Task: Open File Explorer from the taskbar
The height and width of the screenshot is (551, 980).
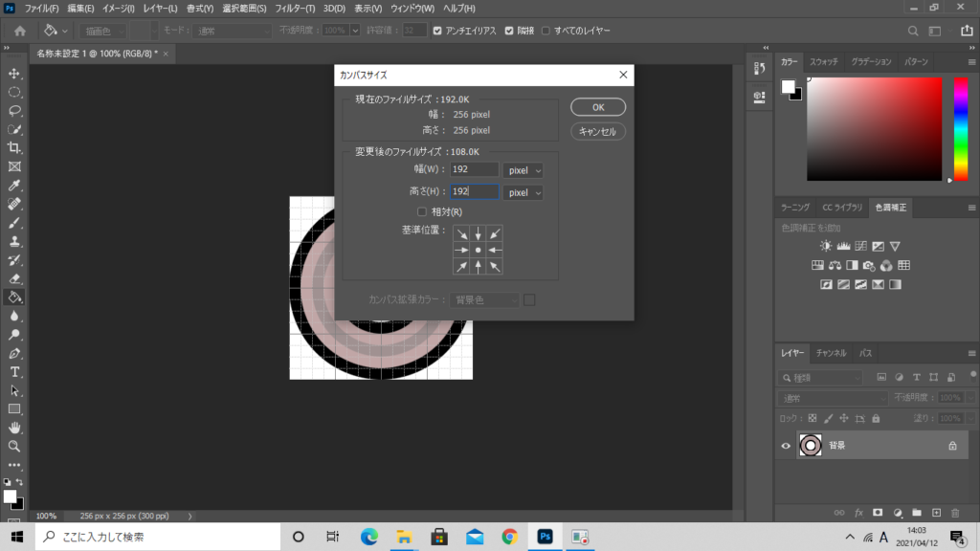Action: [405, 537]
